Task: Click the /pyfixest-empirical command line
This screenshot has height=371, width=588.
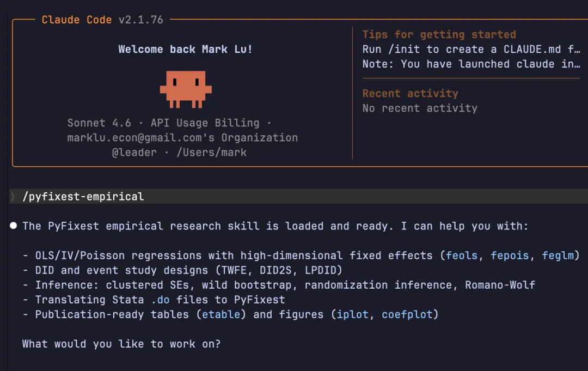Action: [298, 196]
